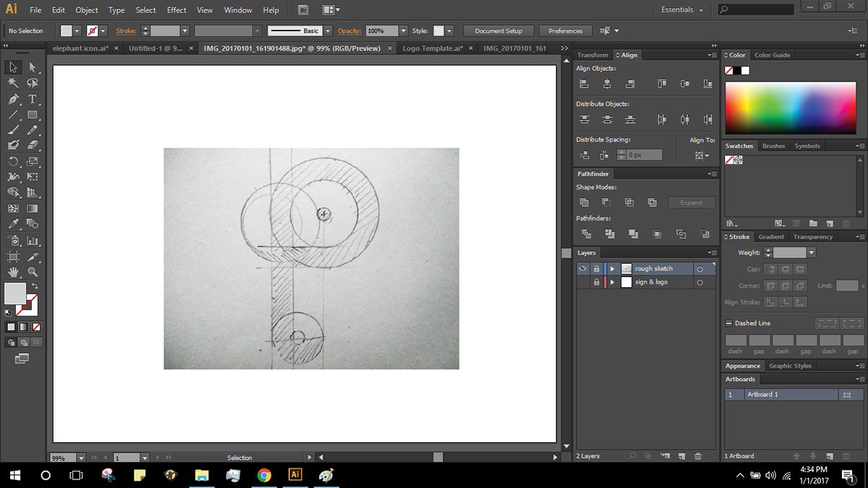Enable the Dashed Line checkbox
Image resolution: width=868 pixels, height=488 pixels.
pos(728,323)
